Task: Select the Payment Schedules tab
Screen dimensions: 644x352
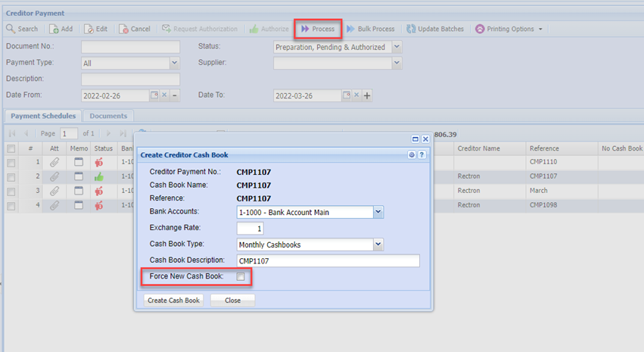Action: tap(43, 116)
